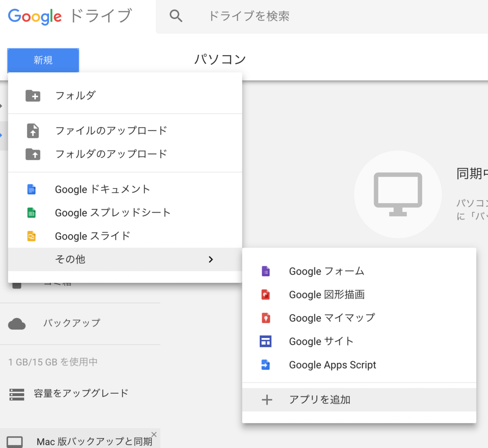Choose フォルダのアップロード

pos(125,154)
